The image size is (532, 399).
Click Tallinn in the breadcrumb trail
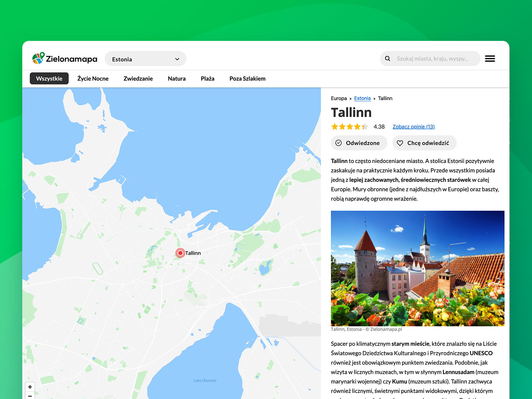click(385, 98)
